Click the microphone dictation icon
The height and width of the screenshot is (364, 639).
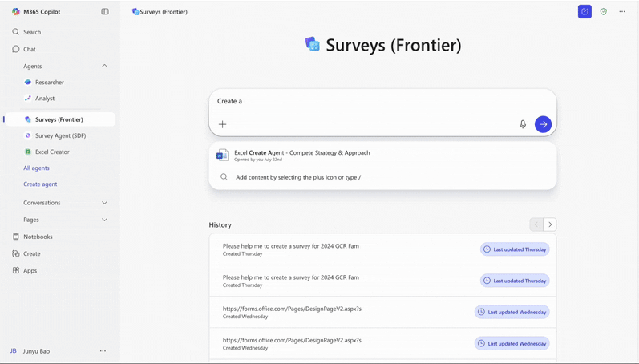coord(523,124)
